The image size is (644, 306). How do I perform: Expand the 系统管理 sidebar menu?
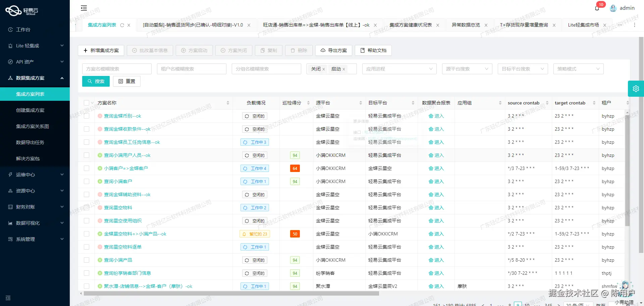tap(25, 239)
